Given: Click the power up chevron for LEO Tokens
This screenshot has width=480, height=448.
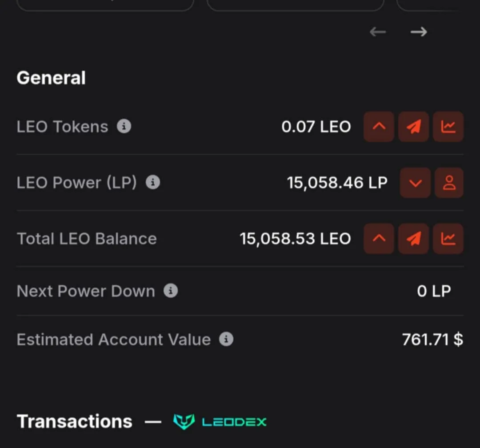Looking at the screenshot, I should pyautogui.click(x=379, y=127).
